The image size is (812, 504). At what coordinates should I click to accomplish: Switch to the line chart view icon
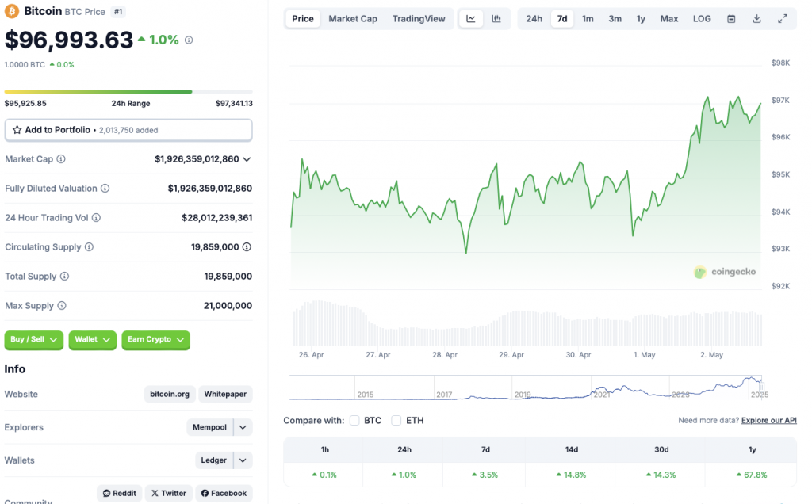pyautogui.click(x=471, y=19)
